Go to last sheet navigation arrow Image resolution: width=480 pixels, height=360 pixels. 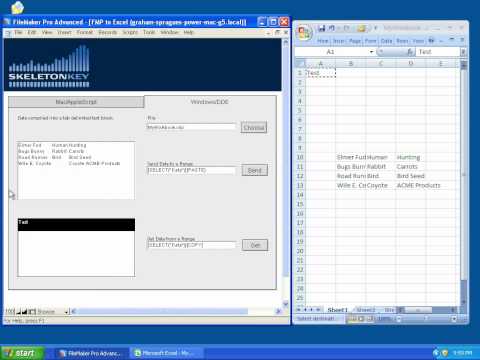(x=318, y=310)
